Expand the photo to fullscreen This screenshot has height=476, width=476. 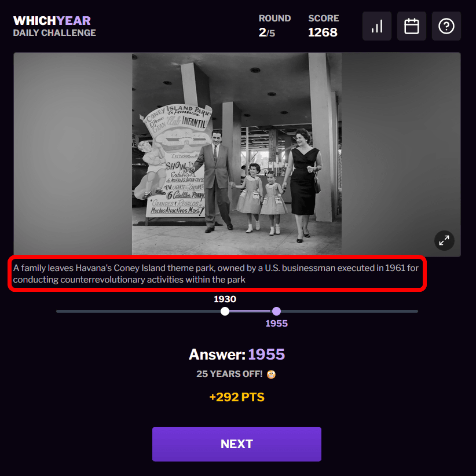444,241
